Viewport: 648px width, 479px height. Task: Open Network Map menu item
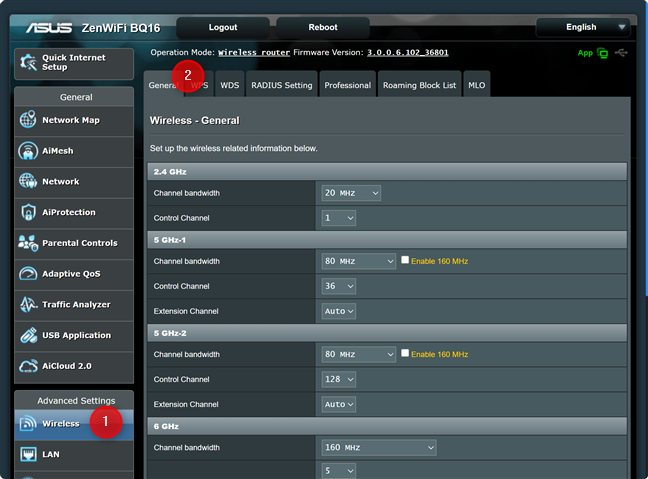tap(74, 120)
